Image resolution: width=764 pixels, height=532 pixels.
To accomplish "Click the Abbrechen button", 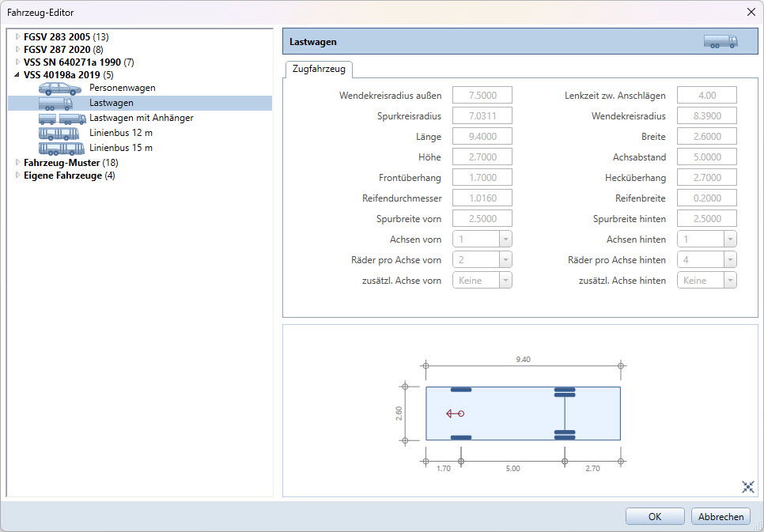I will click(721, 516).
